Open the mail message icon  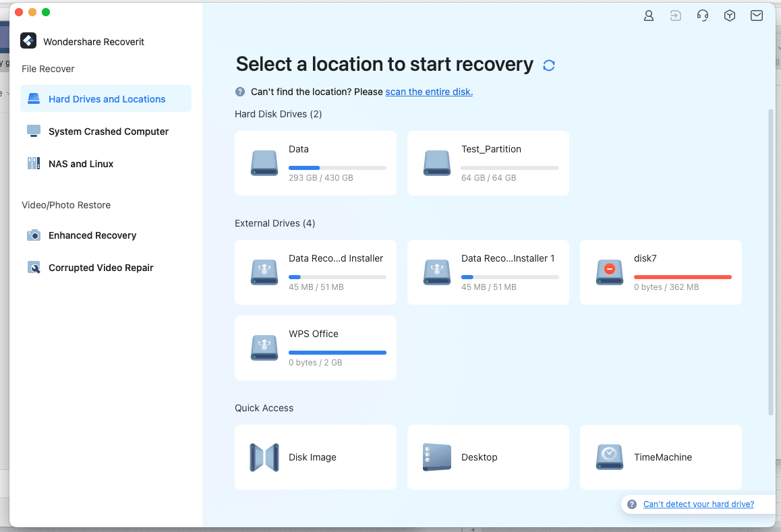[x=757, y=16]
